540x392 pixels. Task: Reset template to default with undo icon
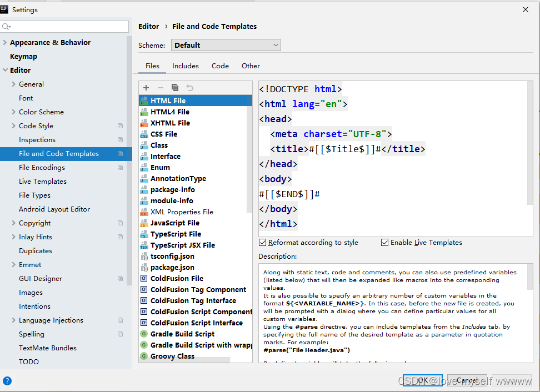pos(190,88)
